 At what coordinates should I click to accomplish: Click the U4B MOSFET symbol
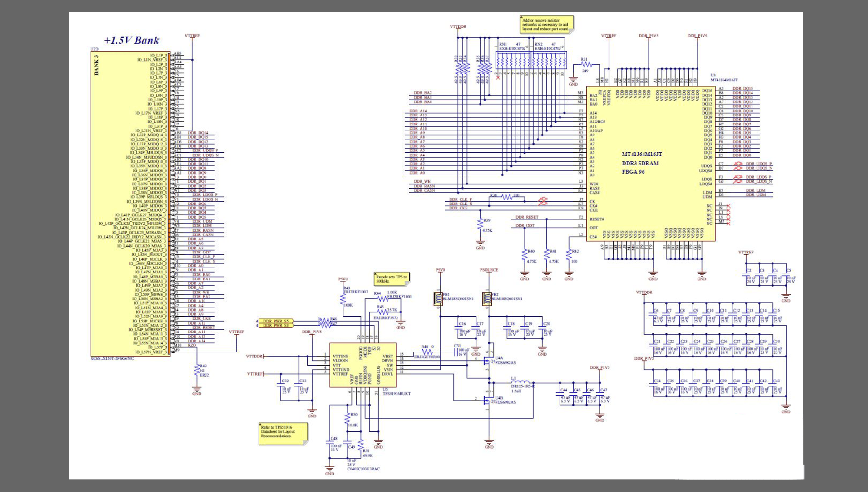coord(488,400)
